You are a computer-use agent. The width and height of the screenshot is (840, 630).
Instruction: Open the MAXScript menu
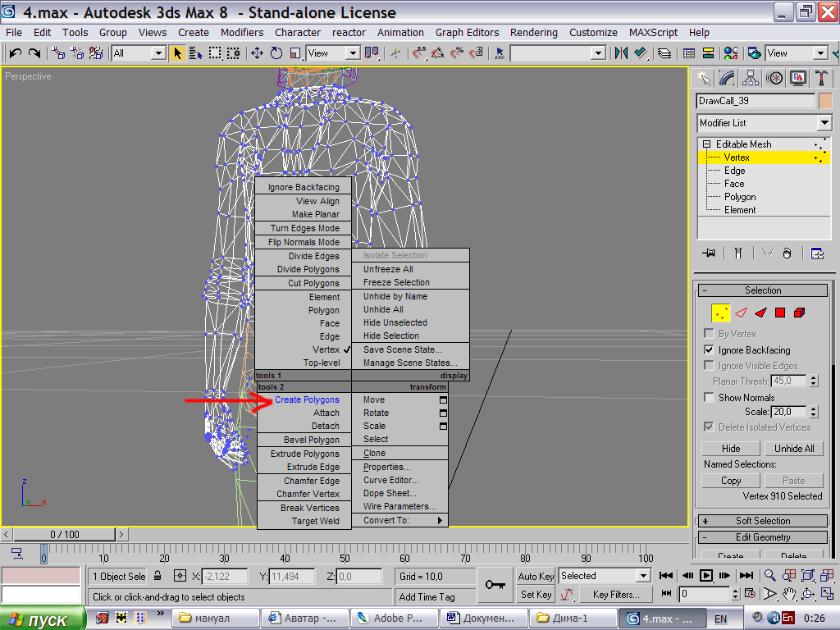point(653,33)
